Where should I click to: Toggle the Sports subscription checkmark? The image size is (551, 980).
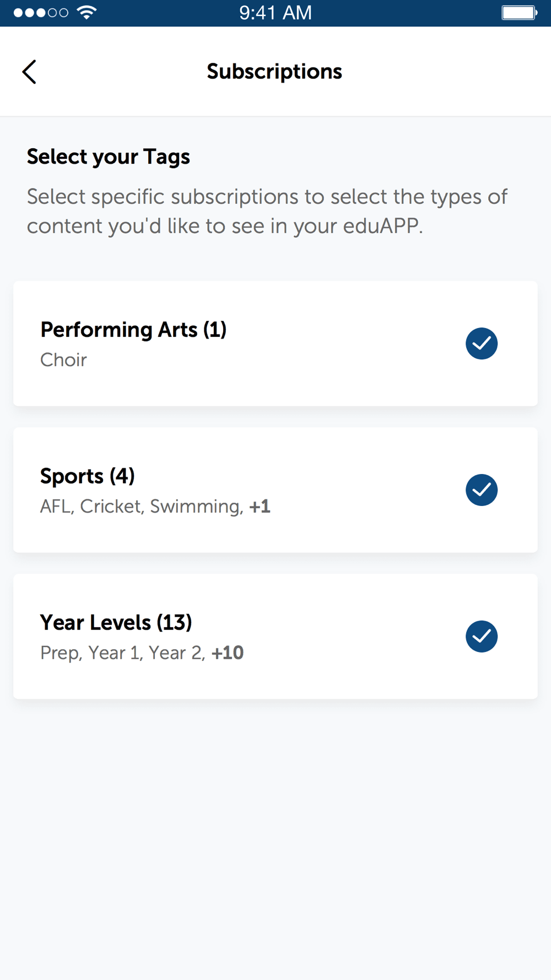coord(482,490)
